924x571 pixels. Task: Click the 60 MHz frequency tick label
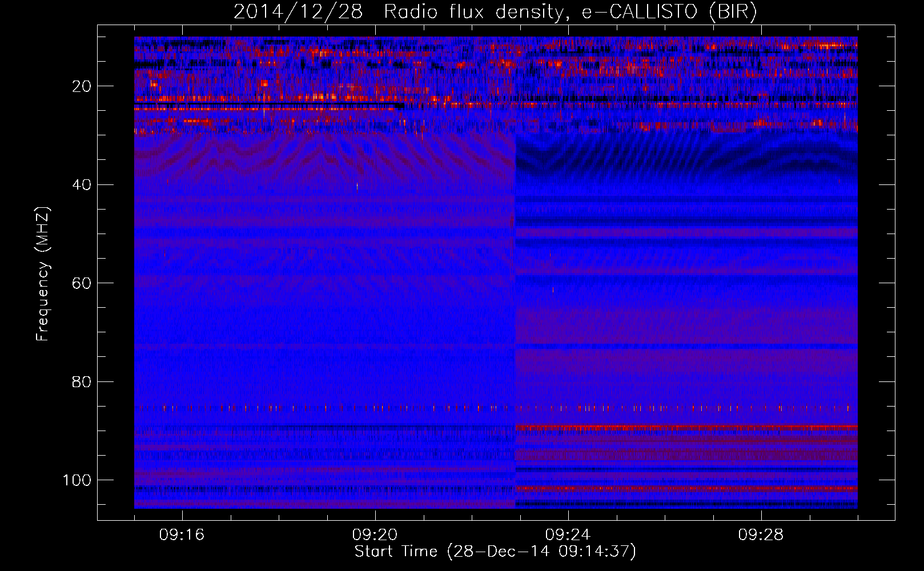pos(82,283)
